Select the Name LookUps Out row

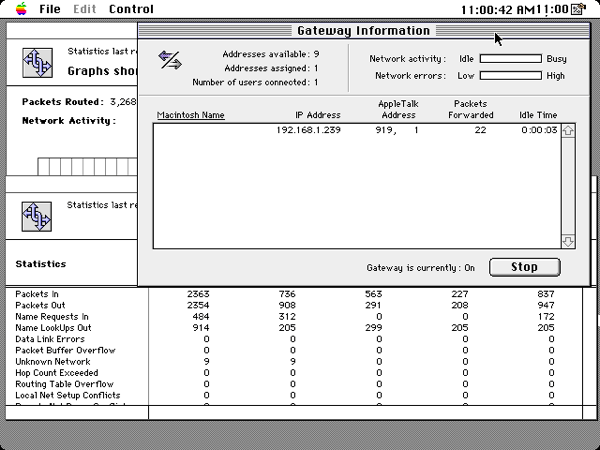53,328
